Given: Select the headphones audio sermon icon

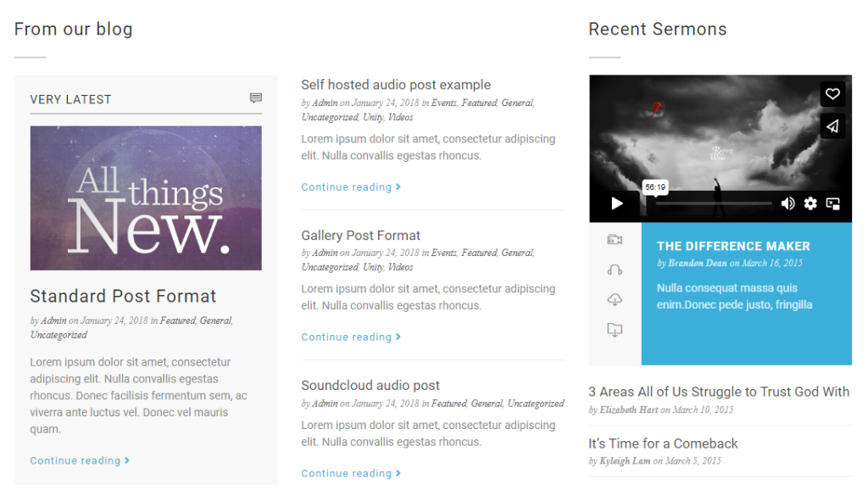Looking at the screenshot, I should coord(615,270).
